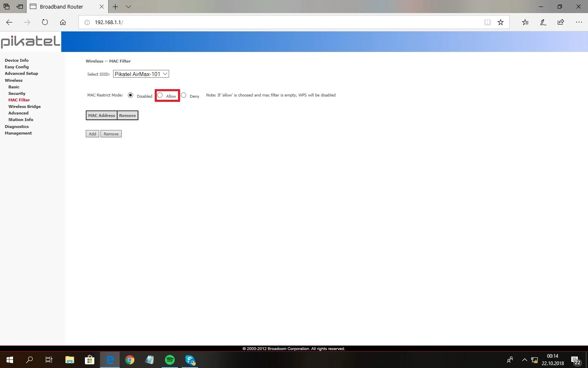Viewport: 588px width, 368px height.
Task: Open Spotify from taskbar
Action: click(x=170, y=360)
